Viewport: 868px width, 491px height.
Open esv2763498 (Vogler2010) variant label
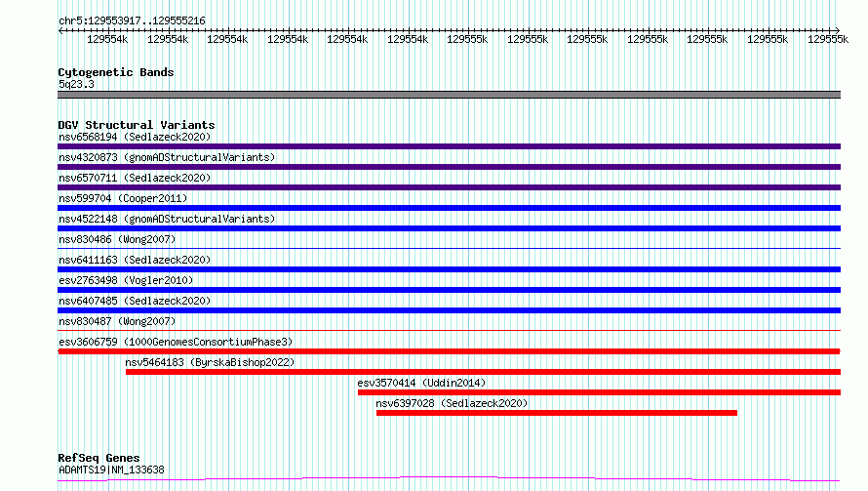pos(126,280)
